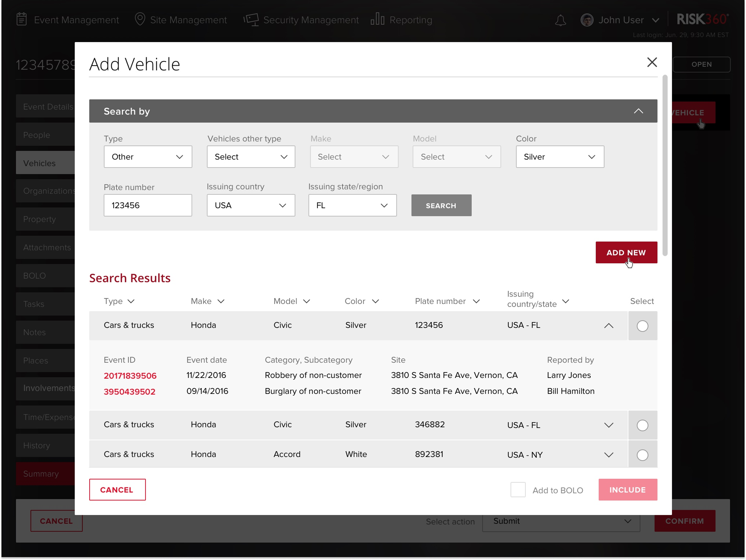Image resolution: width=746 pixels, height=560 pixels.
Task: Click in the Plate number field
Action: tap(148, 205)
